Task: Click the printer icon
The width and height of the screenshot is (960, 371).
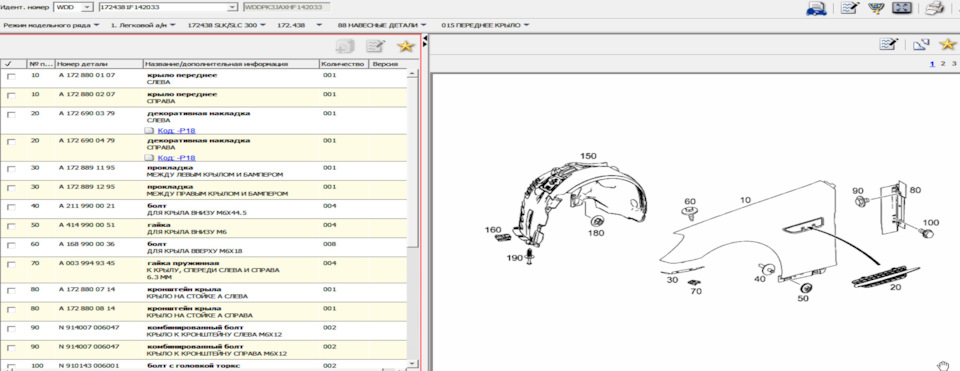Action: (934, 9)
